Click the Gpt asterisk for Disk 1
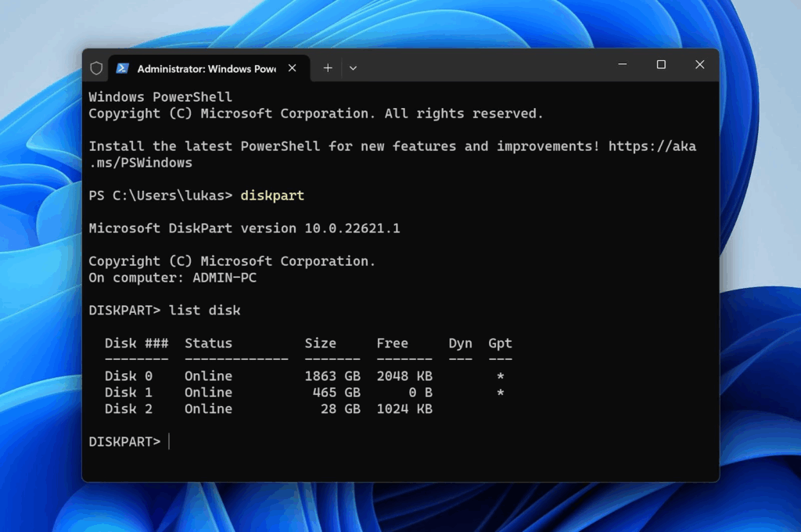801x532 pixels. 500,393
